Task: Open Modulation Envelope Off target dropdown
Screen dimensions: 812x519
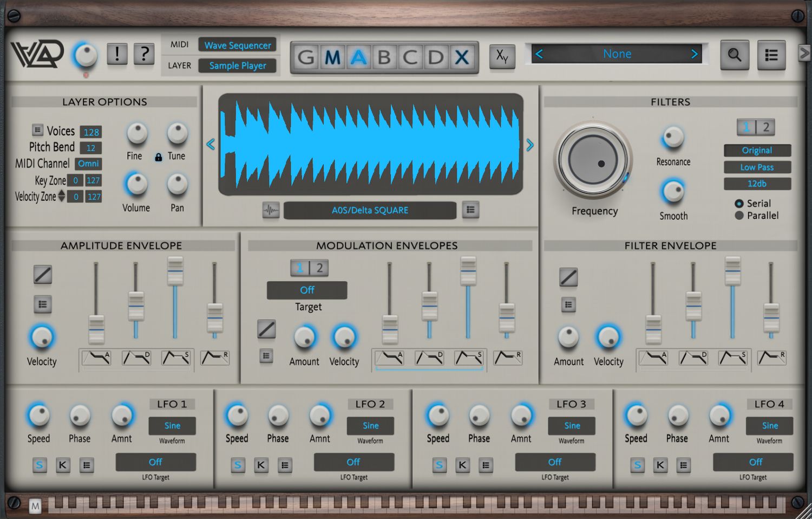Action: (307, 290)
